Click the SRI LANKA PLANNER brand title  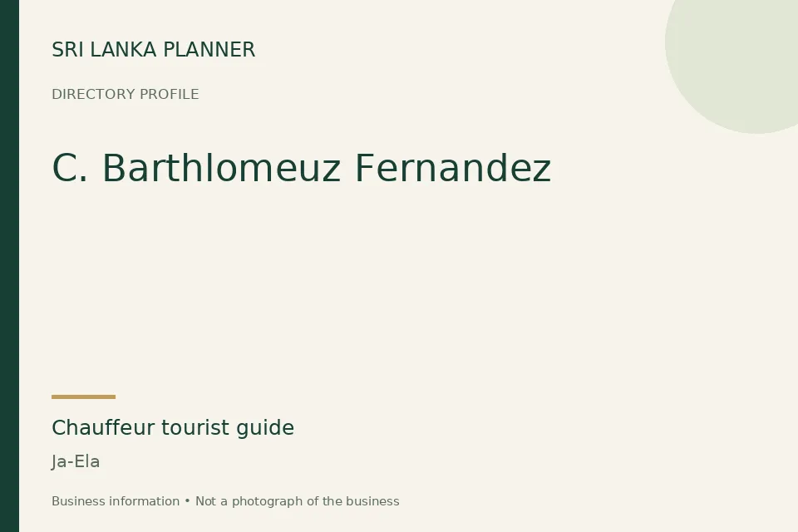click(153, 50)
